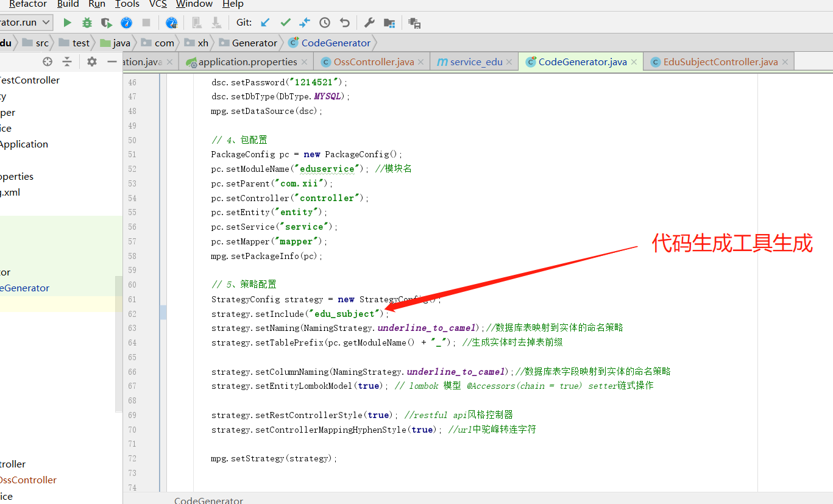
Task: Click the test breadcrumb folder
Action: coord(74,43)
